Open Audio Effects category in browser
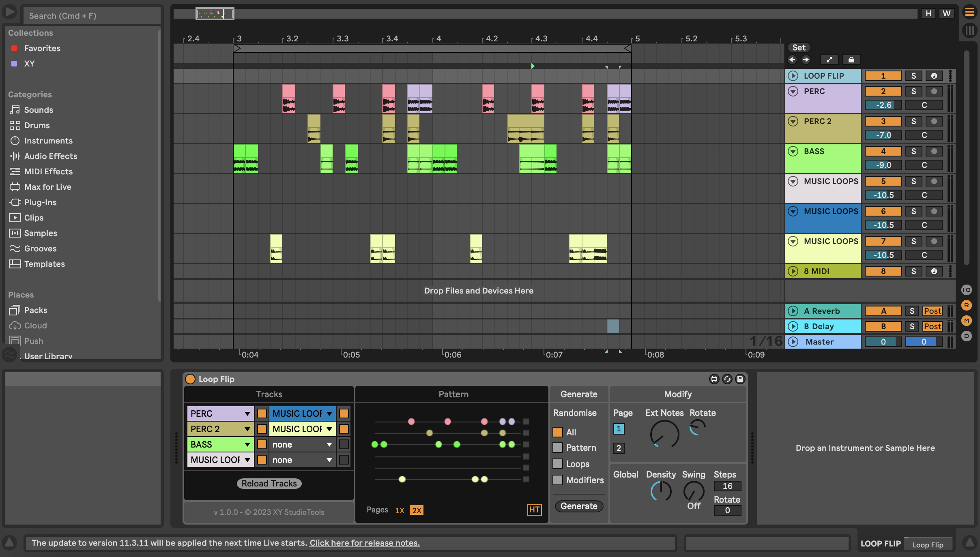 pyautogui.click(x=50, y=156)
